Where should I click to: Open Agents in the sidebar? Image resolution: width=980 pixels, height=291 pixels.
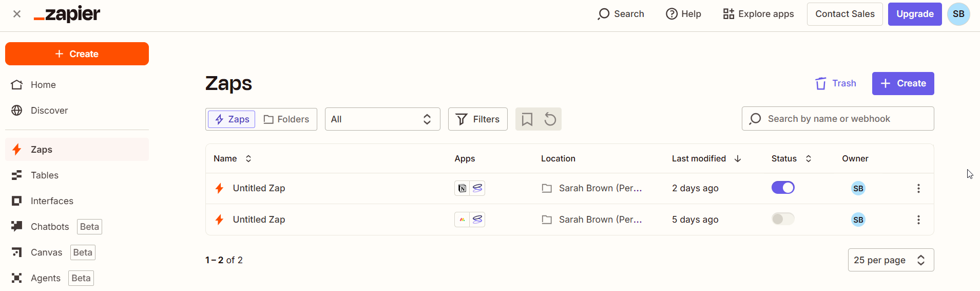pos(77,278)
